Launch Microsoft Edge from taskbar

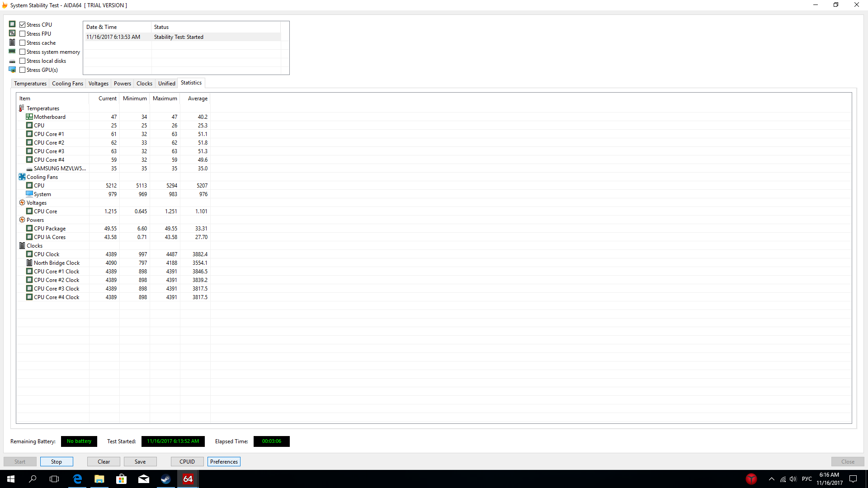pyautogui.click(x=77, y=479)
